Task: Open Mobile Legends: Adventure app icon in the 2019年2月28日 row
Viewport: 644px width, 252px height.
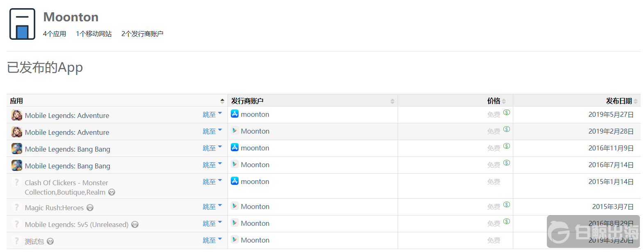Action: click(x=17, y=132)
